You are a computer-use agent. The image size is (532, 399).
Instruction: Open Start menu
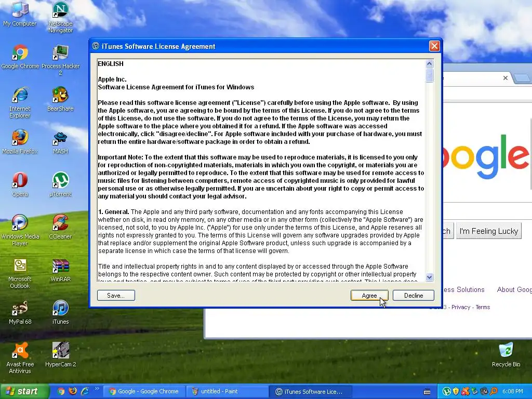[24, 391]
